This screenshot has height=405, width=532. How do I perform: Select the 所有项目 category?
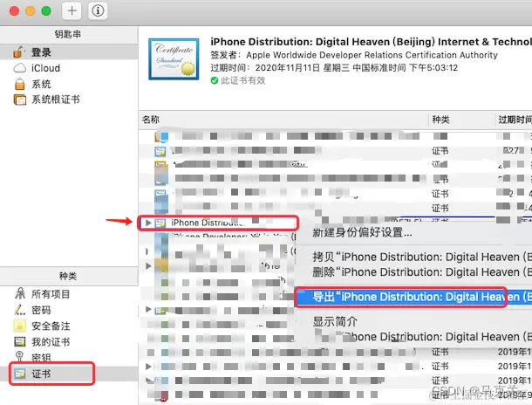[69, 294]
